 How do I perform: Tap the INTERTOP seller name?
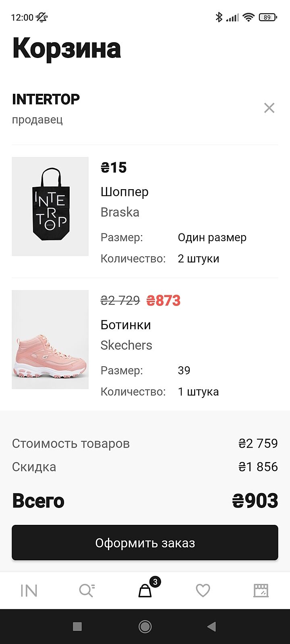coord(46,99)
